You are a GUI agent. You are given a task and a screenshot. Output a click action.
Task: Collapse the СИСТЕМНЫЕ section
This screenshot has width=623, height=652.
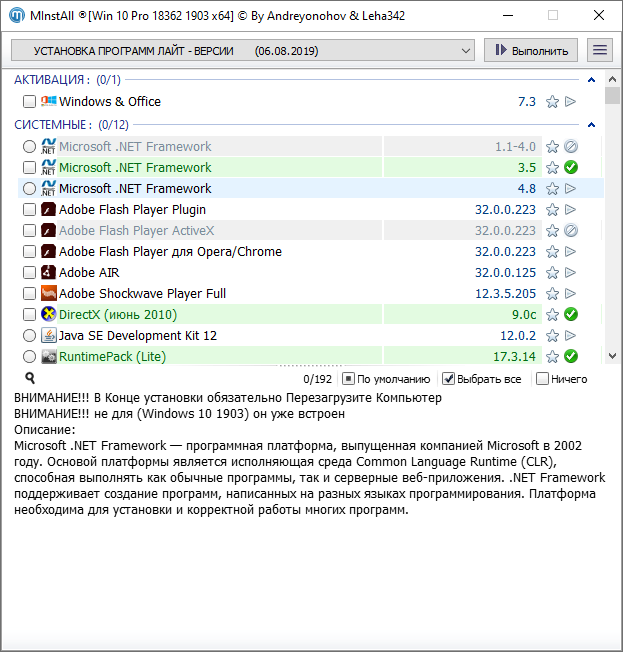click(x=591, y=125)
